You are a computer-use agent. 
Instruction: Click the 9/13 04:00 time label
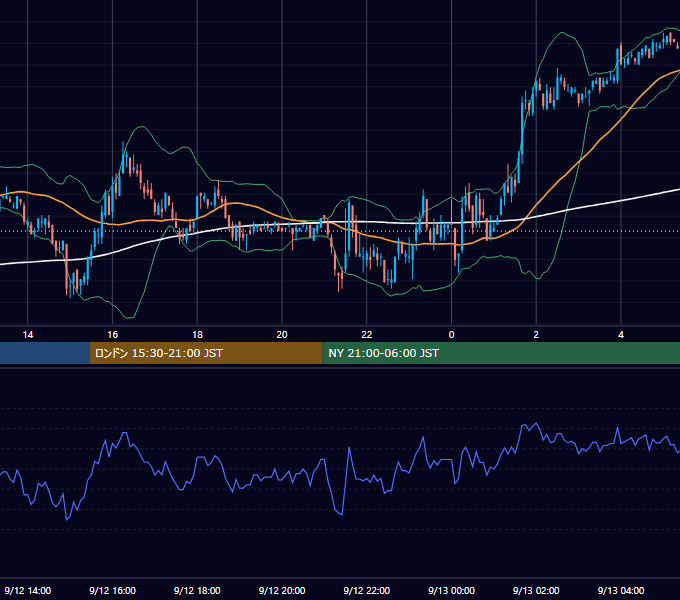(621, 590)
